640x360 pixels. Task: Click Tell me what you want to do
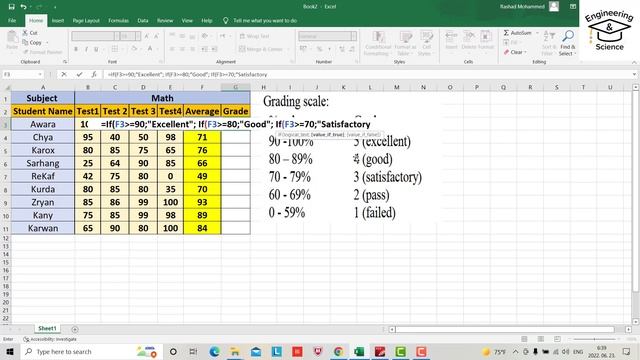click(265, 20)
